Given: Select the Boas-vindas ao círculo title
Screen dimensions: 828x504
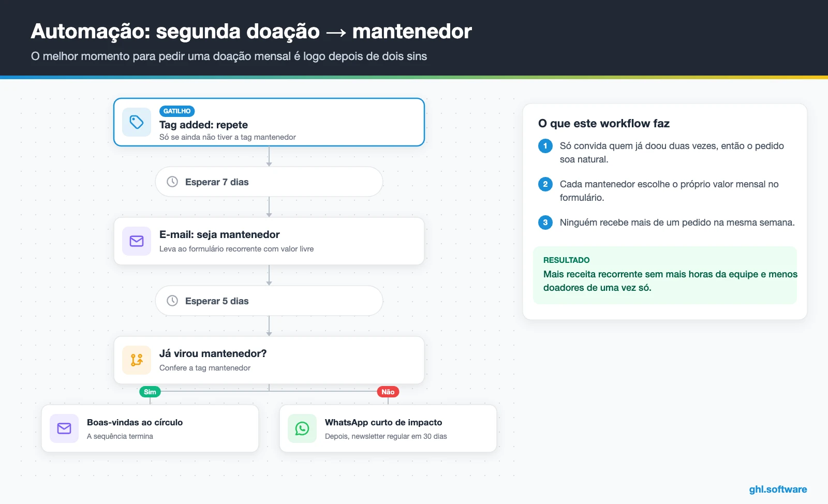Looking at the screenshot, I should [135, 422].
